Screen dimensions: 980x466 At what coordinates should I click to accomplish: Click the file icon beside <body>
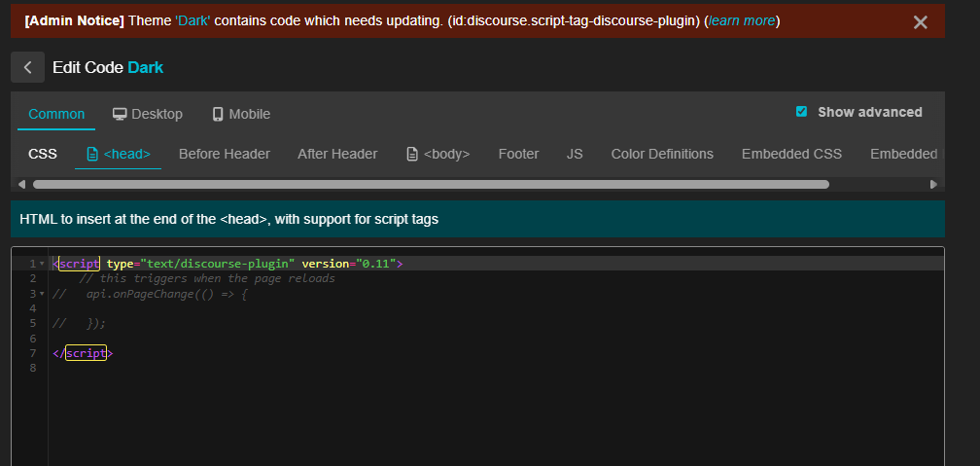coord(412,154)
